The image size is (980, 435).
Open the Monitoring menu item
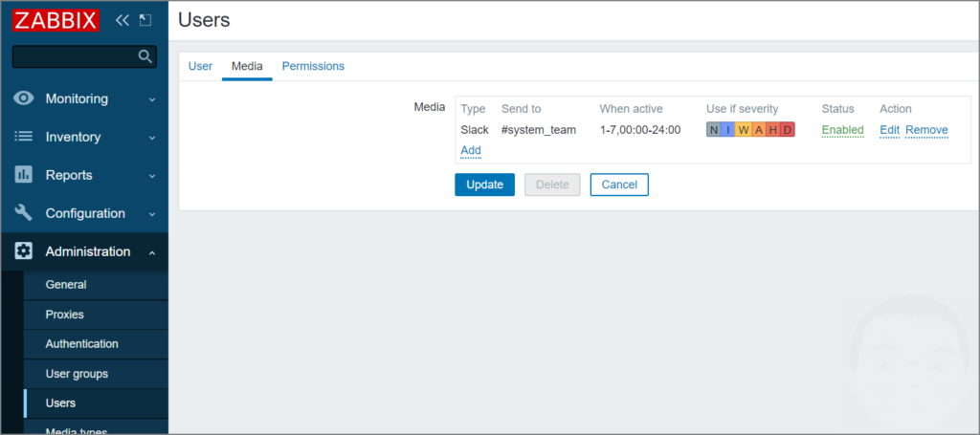[x=84, y=98]
